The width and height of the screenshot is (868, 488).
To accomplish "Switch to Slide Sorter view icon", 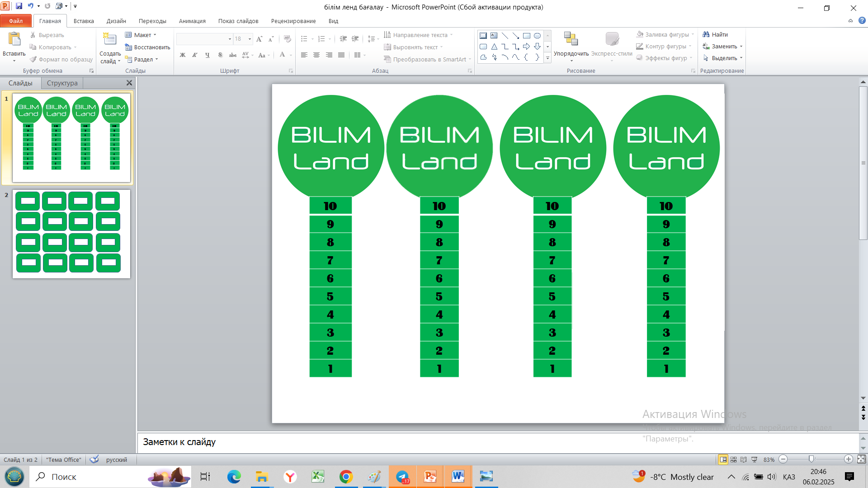I will 733,460.
